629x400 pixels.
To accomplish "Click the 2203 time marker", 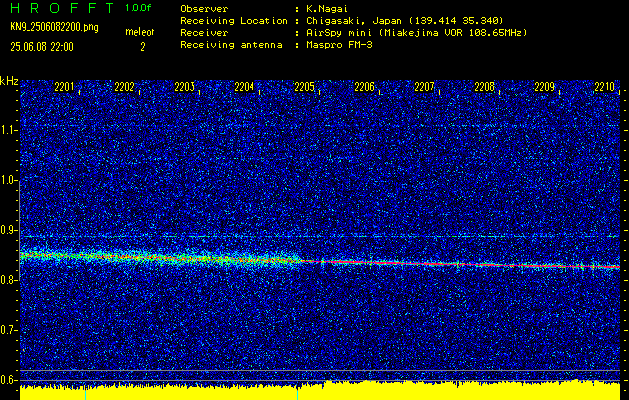I will pyautogui.click(x=184, y=87).
